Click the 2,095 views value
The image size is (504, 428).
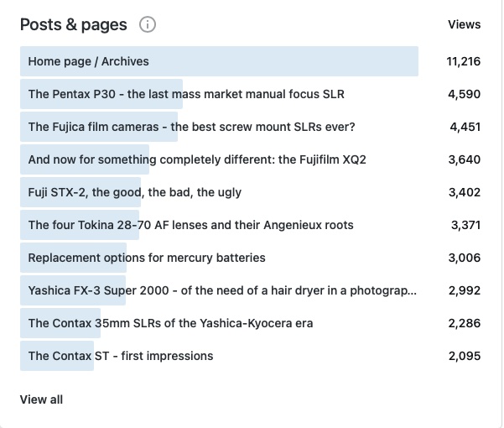coord(465,356)
